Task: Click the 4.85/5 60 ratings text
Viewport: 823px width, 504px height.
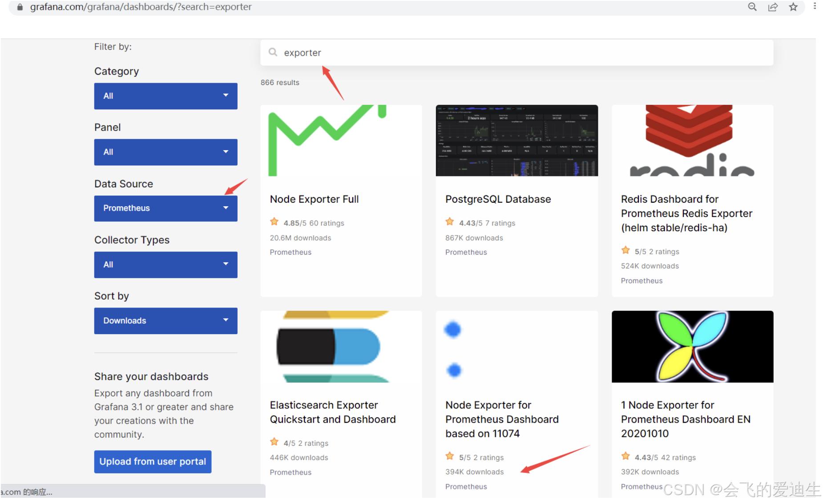Action: pos(314,223)
